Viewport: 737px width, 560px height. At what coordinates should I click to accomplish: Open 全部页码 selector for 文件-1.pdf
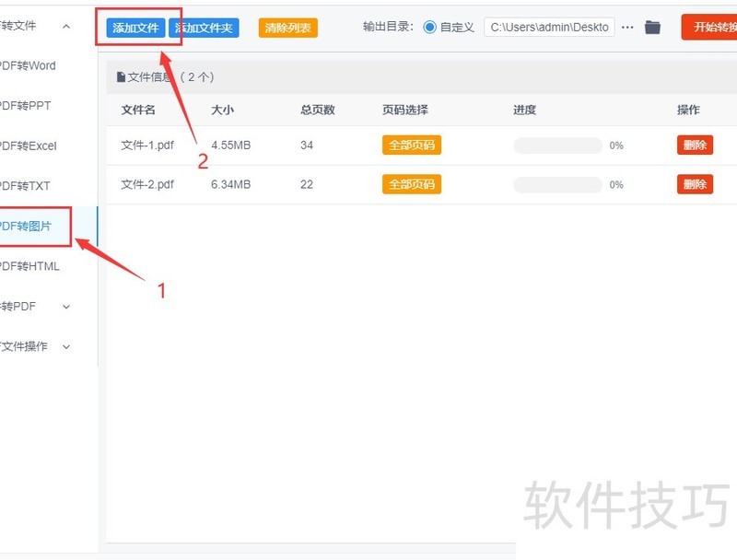pos(411,145)
